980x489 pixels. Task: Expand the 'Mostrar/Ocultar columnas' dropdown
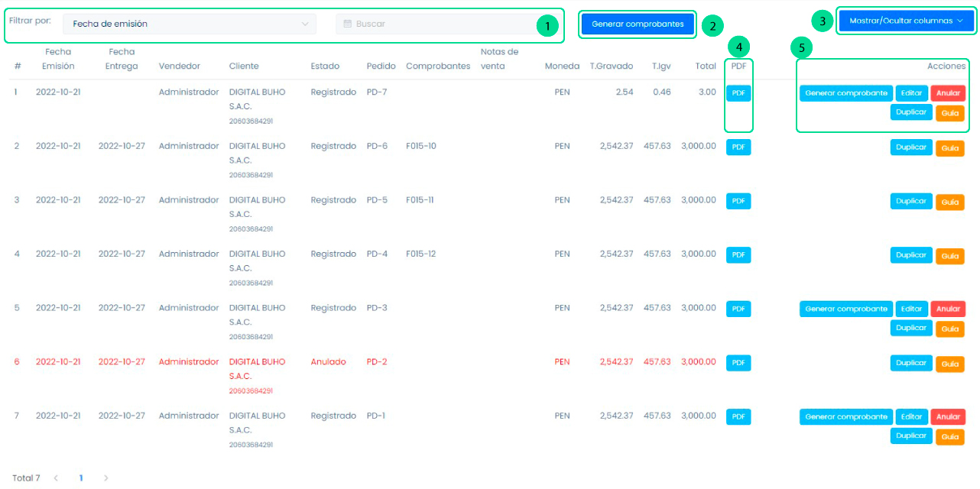(x=906, y=21)
